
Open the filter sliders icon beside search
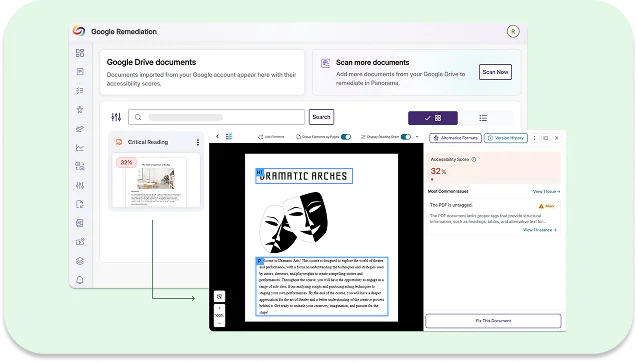click(x=116, y=117)
